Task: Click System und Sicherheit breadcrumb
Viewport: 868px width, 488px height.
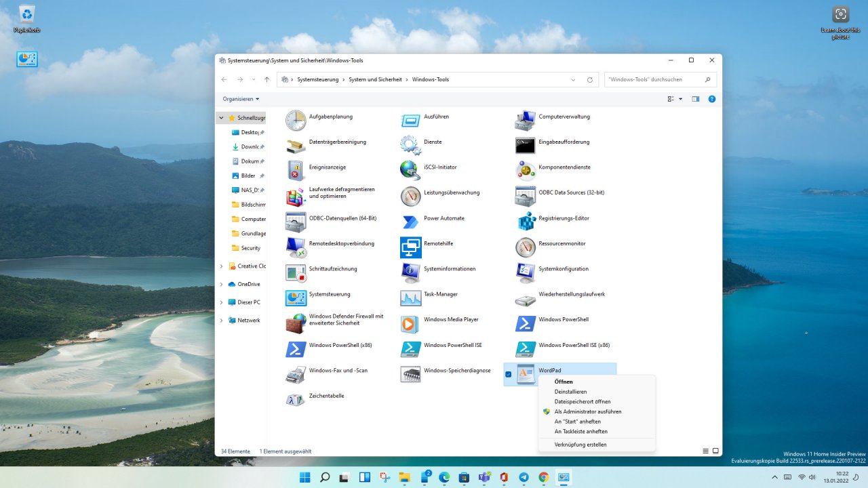Action: click(376, 80)
